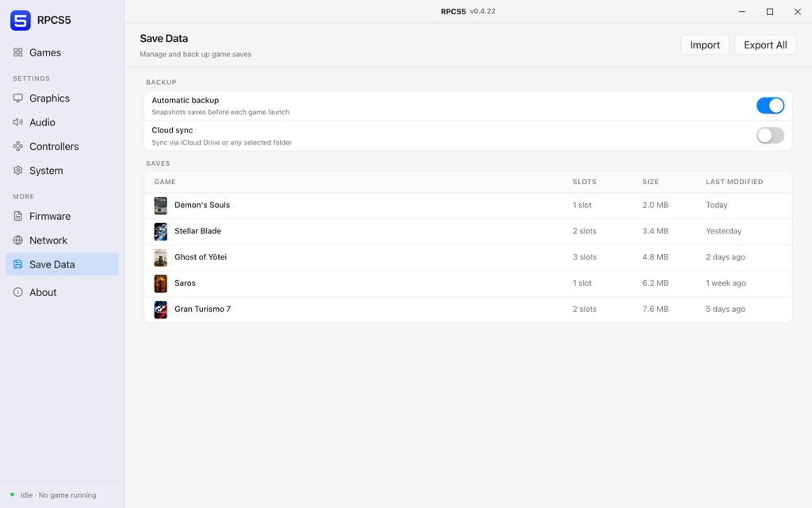
Task: Select the Demon's Souls title text
Action: tap(202, 205)
